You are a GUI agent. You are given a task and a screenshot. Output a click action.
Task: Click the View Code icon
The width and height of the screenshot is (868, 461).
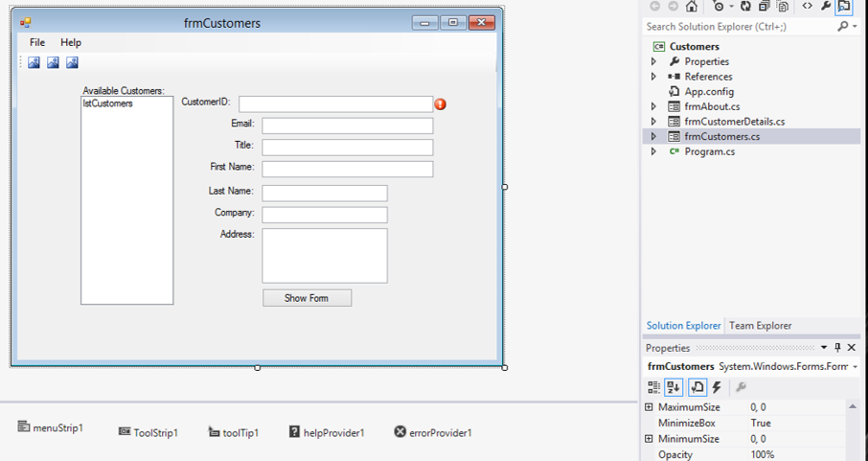click(x=808, y=6)
